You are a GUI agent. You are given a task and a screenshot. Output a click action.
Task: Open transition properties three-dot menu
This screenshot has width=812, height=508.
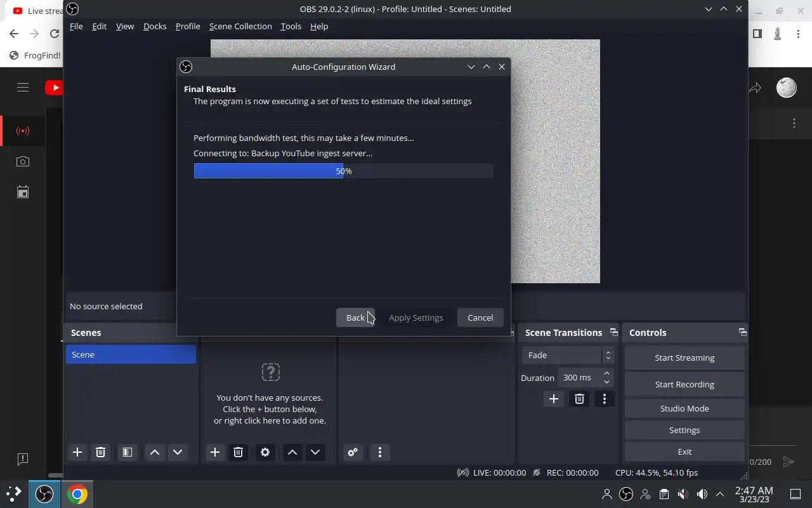click(605, 399)
